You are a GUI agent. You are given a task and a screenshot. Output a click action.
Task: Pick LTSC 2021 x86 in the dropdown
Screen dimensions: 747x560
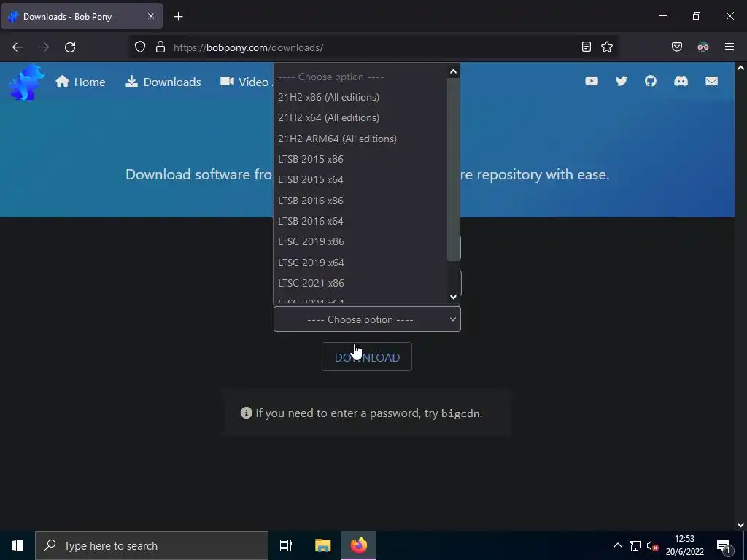coord(360,283)
